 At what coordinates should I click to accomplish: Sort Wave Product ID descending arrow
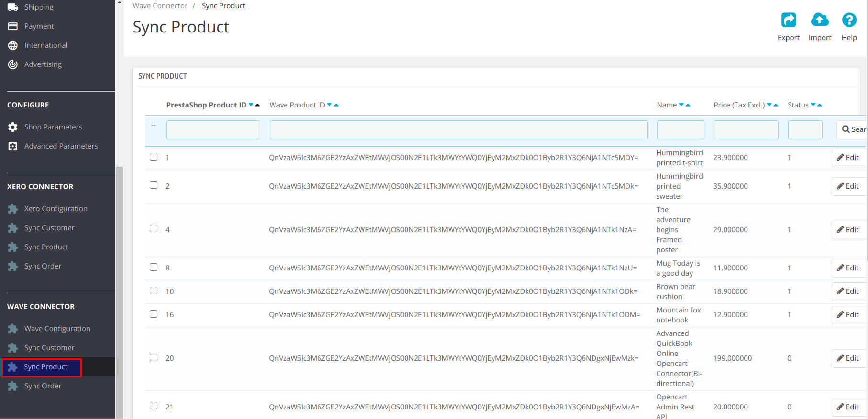point(330,105)
